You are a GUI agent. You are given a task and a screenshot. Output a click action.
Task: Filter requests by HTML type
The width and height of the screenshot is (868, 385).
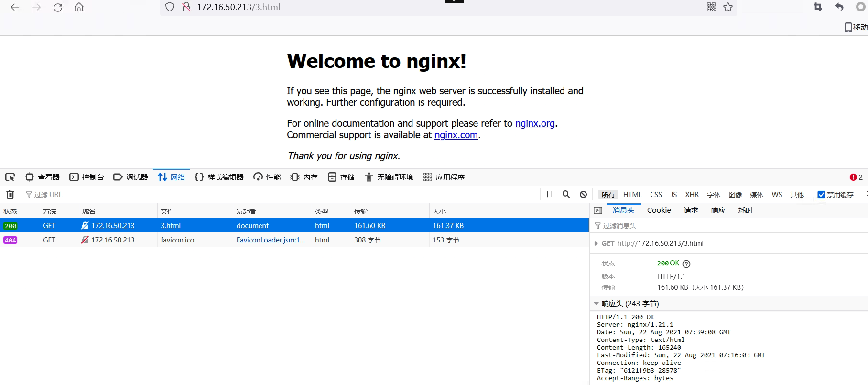tap(632, 195)
